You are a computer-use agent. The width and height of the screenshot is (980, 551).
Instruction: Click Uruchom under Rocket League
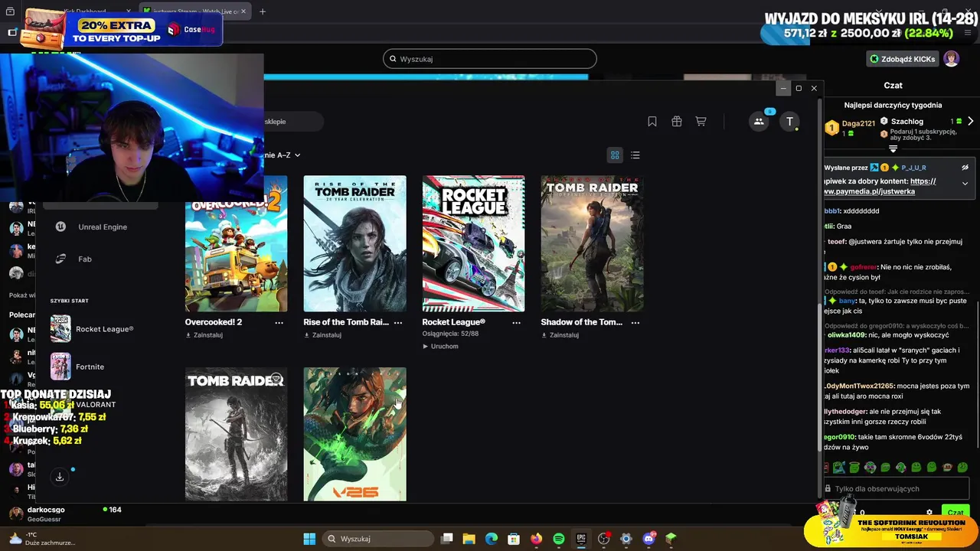(x=440, y=347)
